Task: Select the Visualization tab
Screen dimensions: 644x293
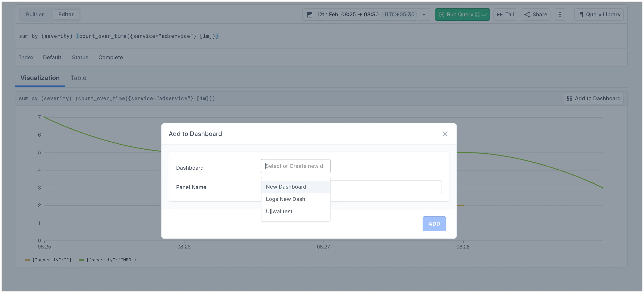Action: [x=40, y=78]
